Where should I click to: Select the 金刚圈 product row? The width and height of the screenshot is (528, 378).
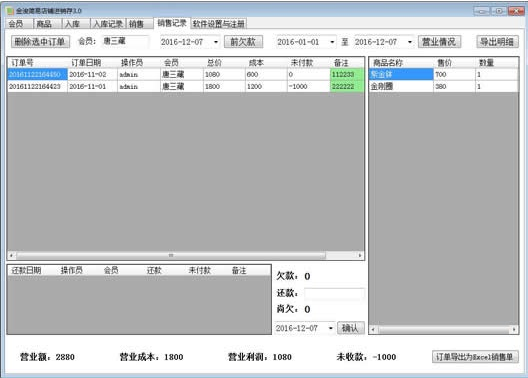444,87
